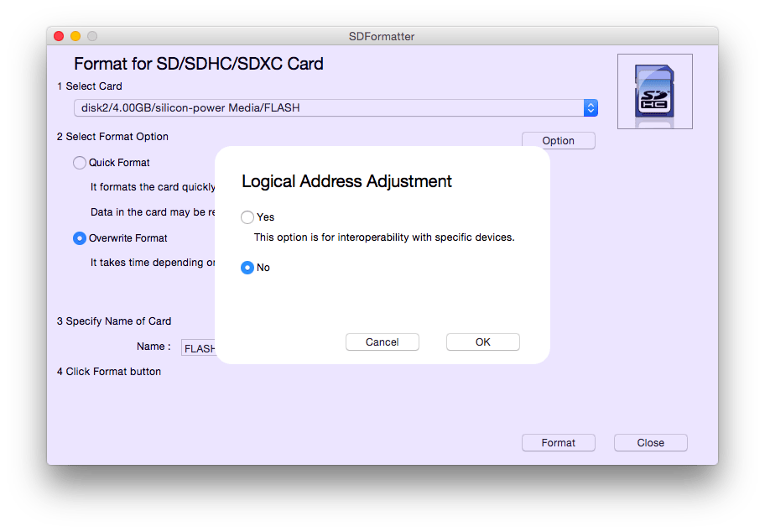The image size is (765, 532).
Task: Keep No selected for address adjustment
Action: tap(247, 267)
